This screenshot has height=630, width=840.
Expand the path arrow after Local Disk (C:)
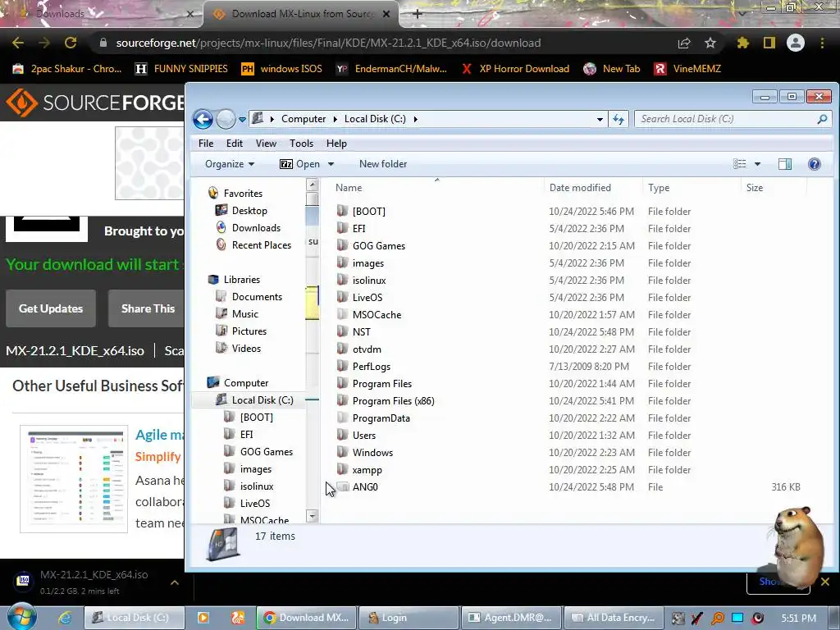point(415,119)
